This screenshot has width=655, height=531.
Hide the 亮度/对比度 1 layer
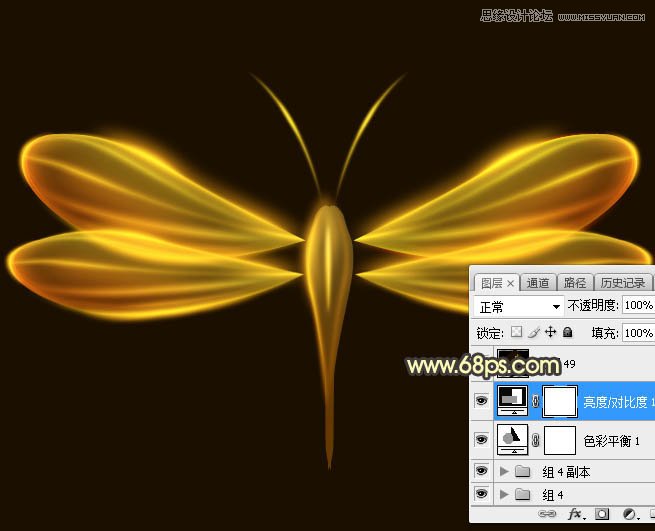pos(481,401)
